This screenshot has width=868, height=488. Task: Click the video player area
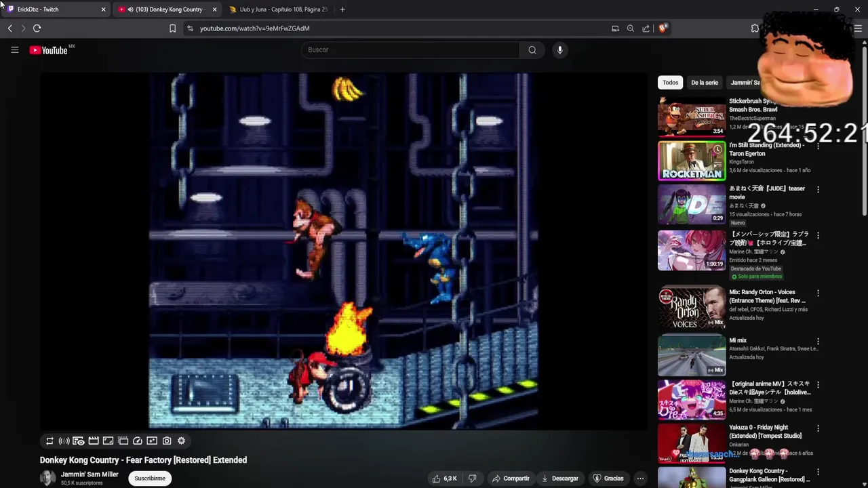(x=344, y=251)
